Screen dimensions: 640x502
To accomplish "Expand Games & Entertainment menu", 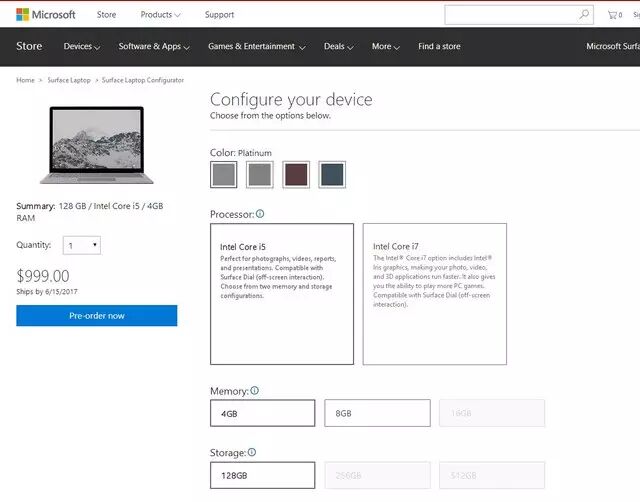I will pos(257,47).
